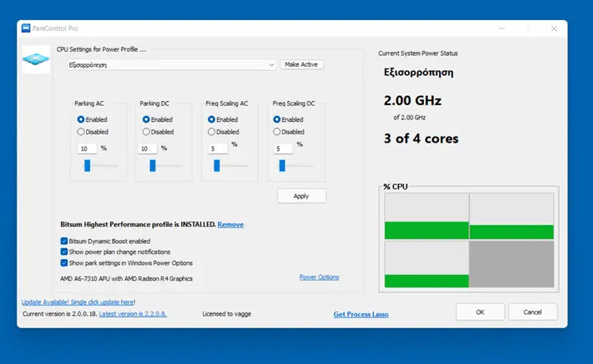Click the Parking AC percent input field
The width and height of the screenshot is (593, 364).
click(x=87, y=149)
